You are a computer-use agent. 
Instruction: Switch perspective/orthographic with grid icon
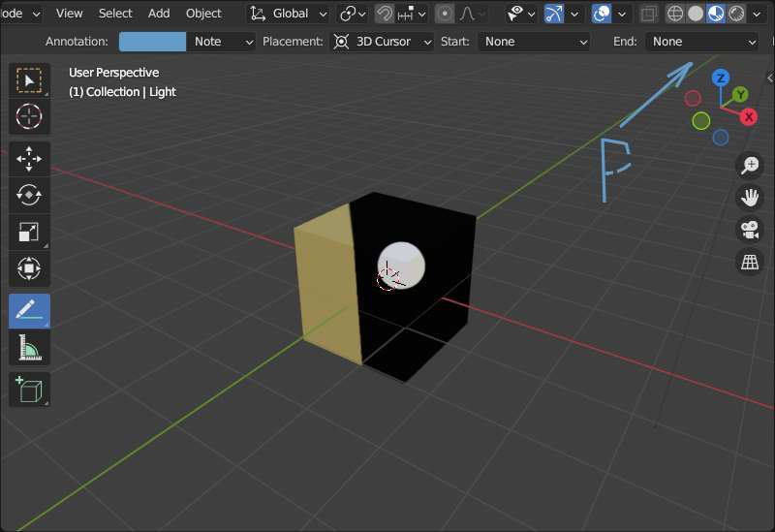[x=750, y=262]
